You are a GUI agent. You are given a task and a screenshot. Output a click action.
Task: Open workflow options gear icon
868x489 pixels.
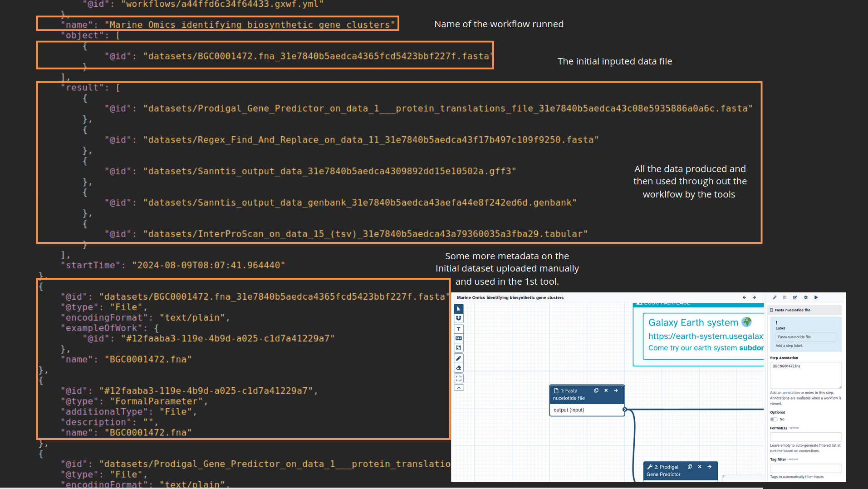pos(806,297)
